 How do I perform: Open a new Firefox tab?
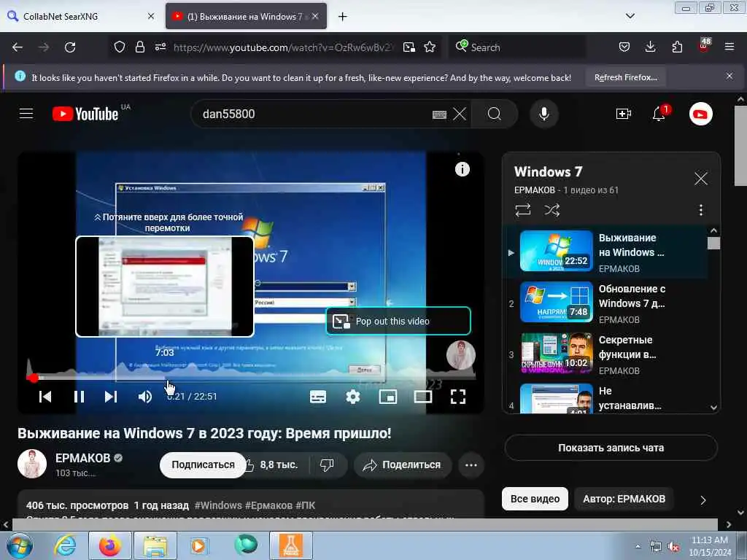pos(343,17)
